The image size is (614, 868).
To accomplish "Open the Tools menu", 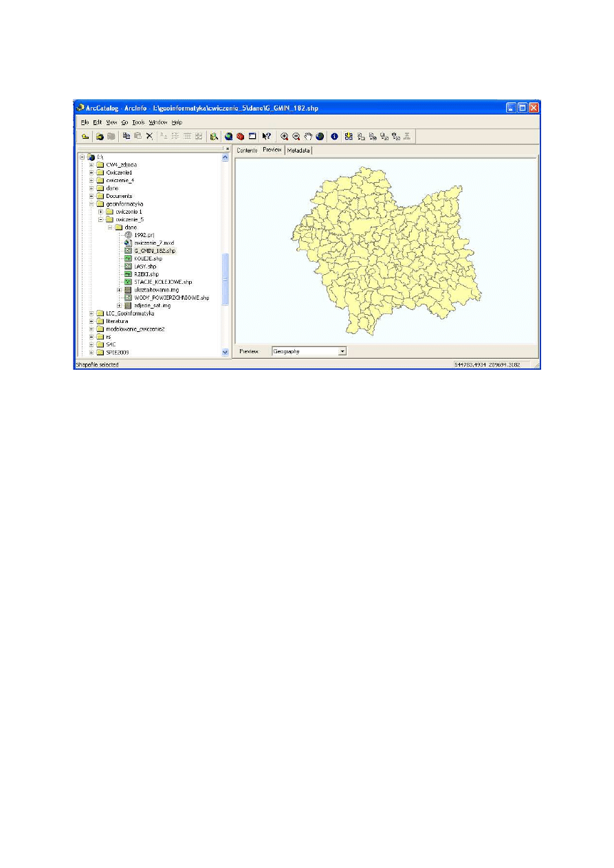I will pos(138,122).
